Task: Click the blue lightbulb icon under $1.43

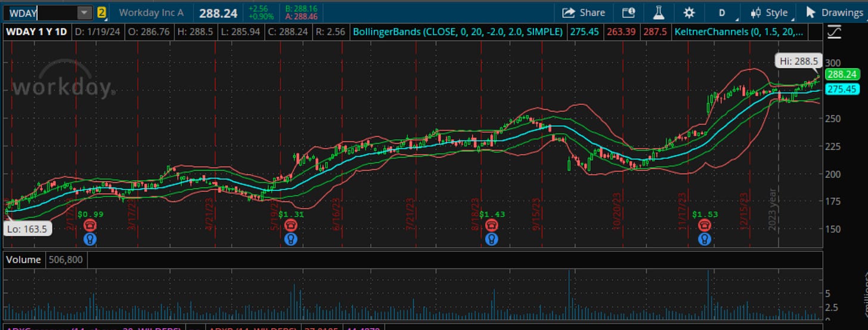Action: (491, 239)
